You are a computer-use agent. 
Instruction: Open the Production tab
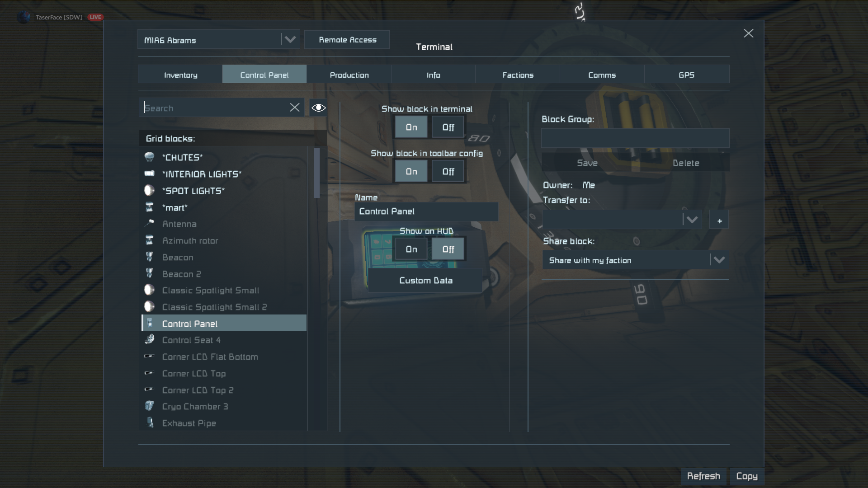point(349,75)
